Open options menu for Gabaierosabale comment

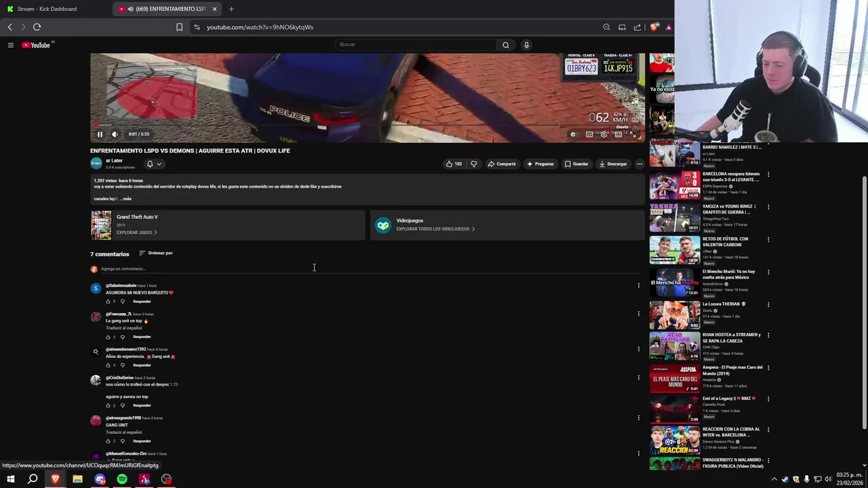[638, 285]
